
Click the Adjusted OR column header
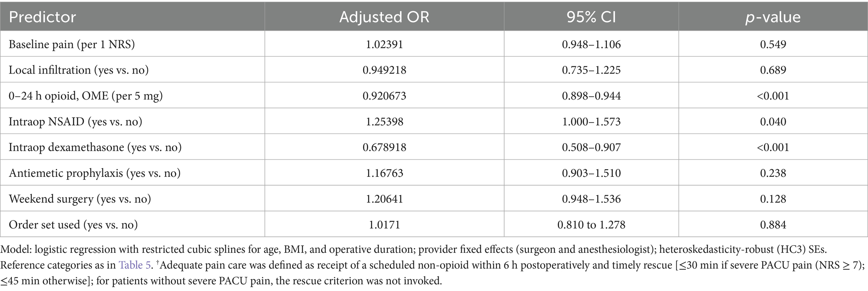(384, 17)
